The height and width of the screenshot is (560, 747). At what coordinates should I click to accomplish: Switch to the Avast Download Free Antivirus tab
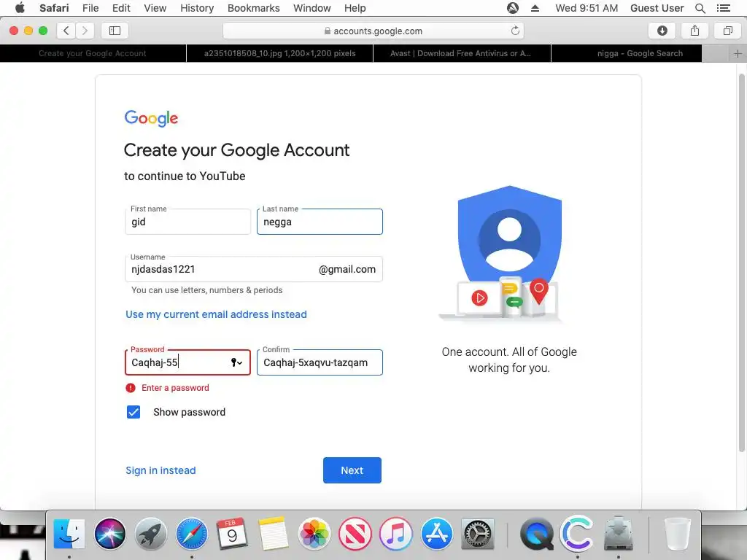click(x=462, y=53)
